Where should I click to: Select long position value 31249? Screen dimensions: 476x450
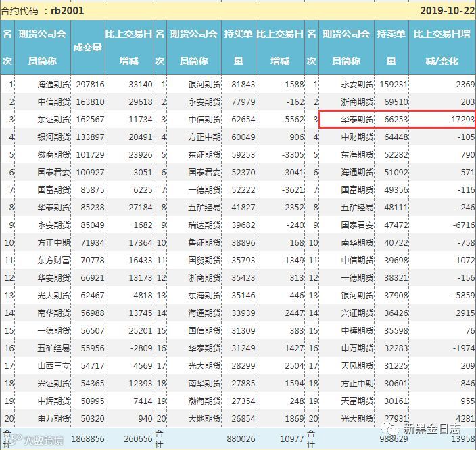coord(243,348)
